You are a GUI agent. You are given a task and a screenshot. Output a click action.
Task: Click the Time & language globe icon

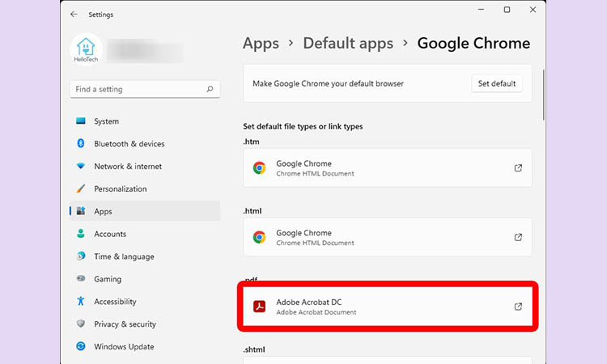pos(80,256)
